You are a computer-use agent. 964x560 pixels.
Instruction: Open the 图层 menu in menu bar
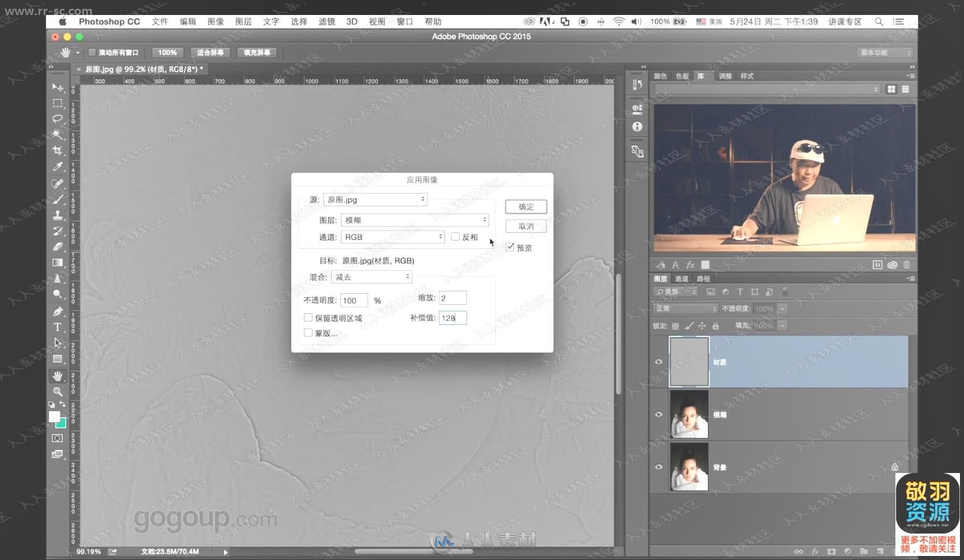pos(243,21)
